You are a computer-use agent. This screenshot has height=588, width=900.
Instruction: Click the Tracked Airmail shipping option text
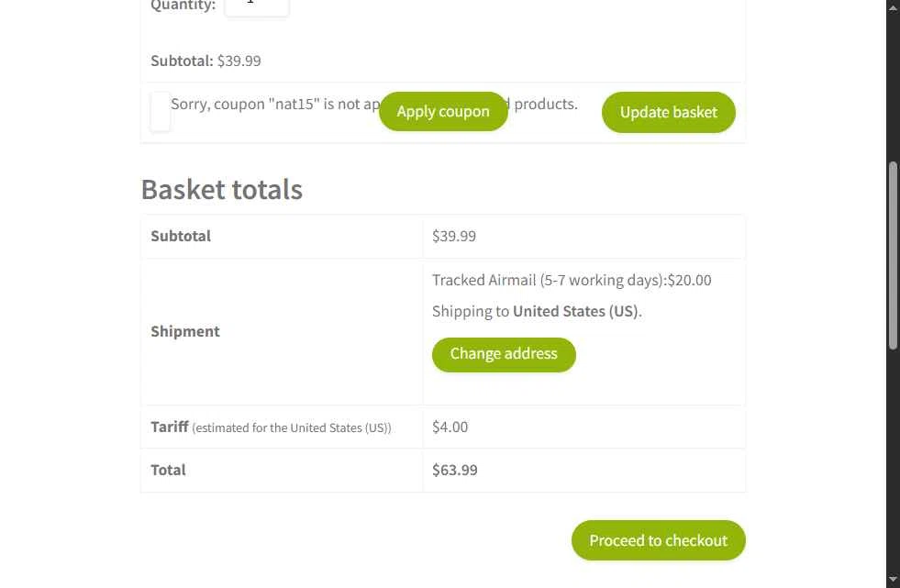(x=572, y=280)
